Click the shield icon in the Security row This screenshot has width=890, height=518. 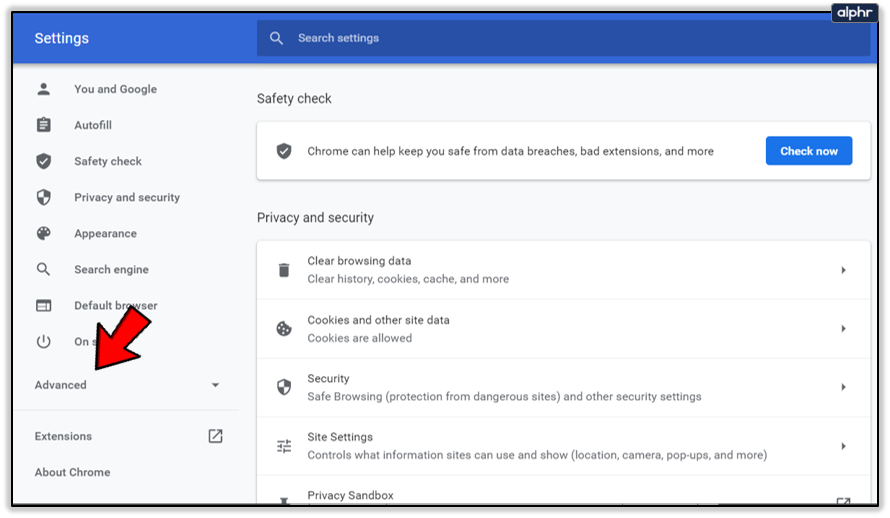[x=284, y=387]
